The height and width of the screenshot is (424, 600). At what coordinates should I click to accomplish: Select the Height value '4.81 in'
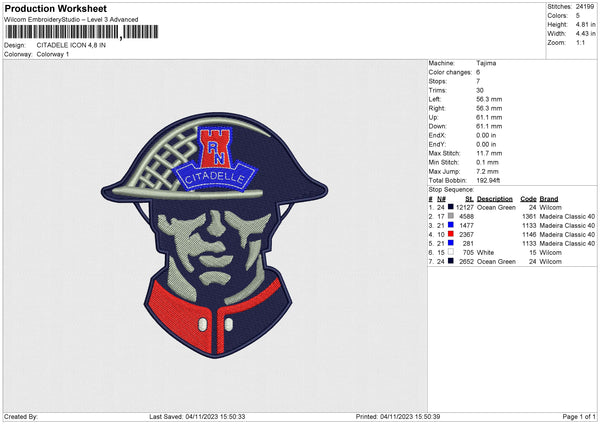(585, 24)
